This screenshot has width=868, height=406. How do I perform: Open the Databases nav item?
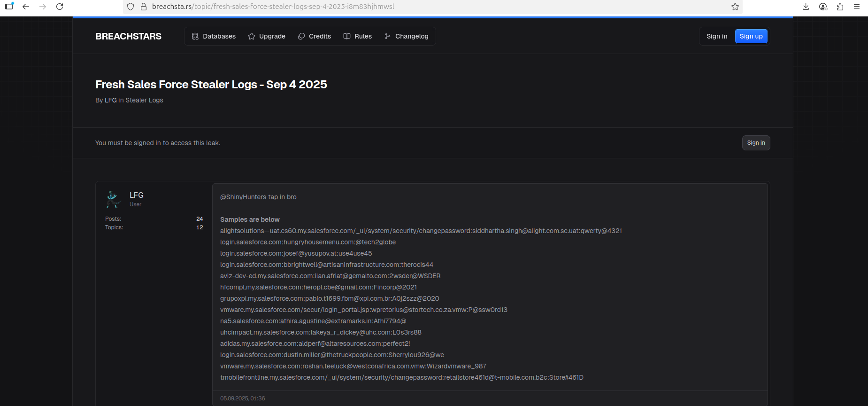click(x=214, y=36)
